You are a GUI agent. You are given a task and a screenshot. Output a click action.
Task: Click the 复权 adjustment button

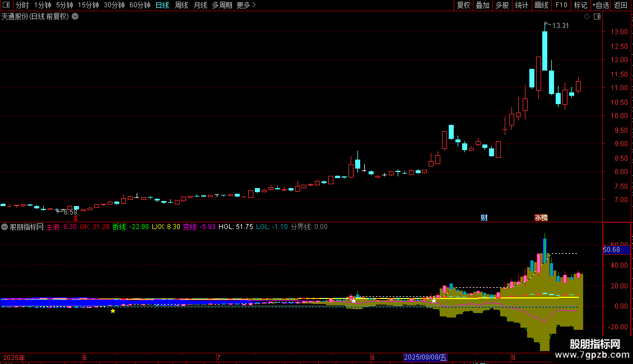pyautogui.click(x=463, y=5)
